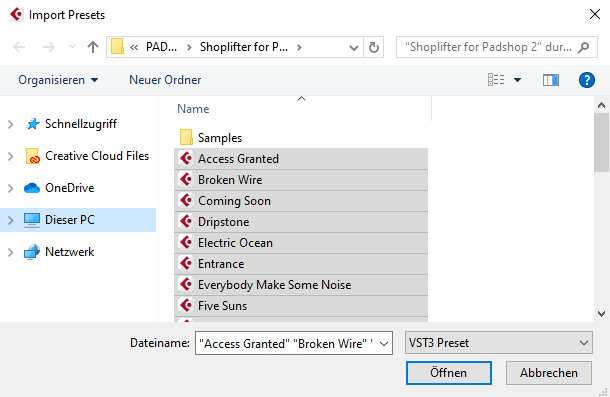Sort files by the Name column header
This screenshot has height=397, width=610.
point(193,109)
